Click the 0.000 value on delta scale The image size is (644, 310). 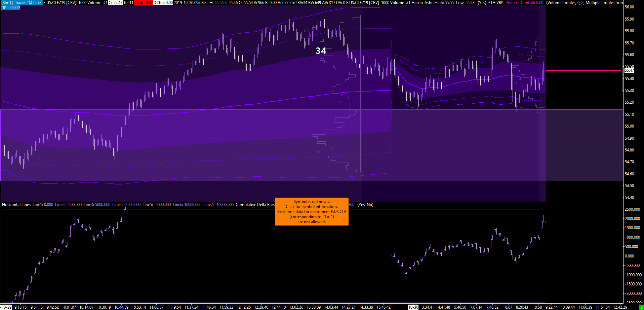629,256
